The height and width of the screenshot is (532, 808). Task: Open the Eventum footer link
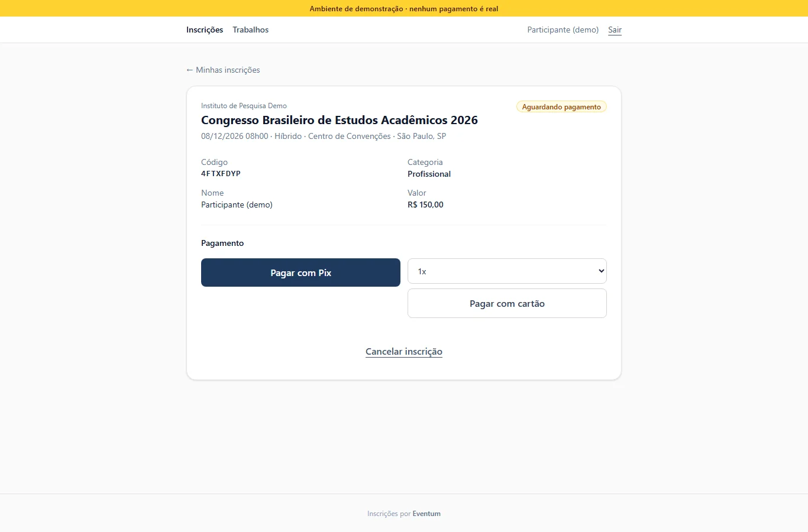pos(426,514)
